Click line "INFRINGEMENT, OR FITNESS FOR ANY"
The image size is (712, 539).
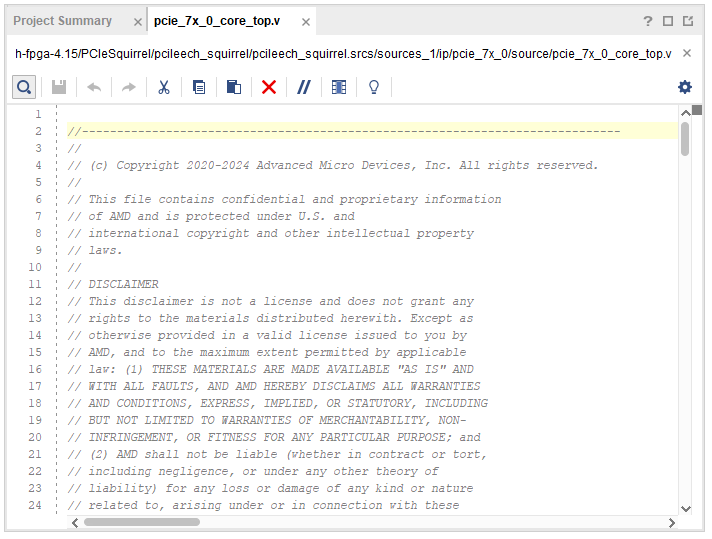pyautogui.click(x=274, y=437)
